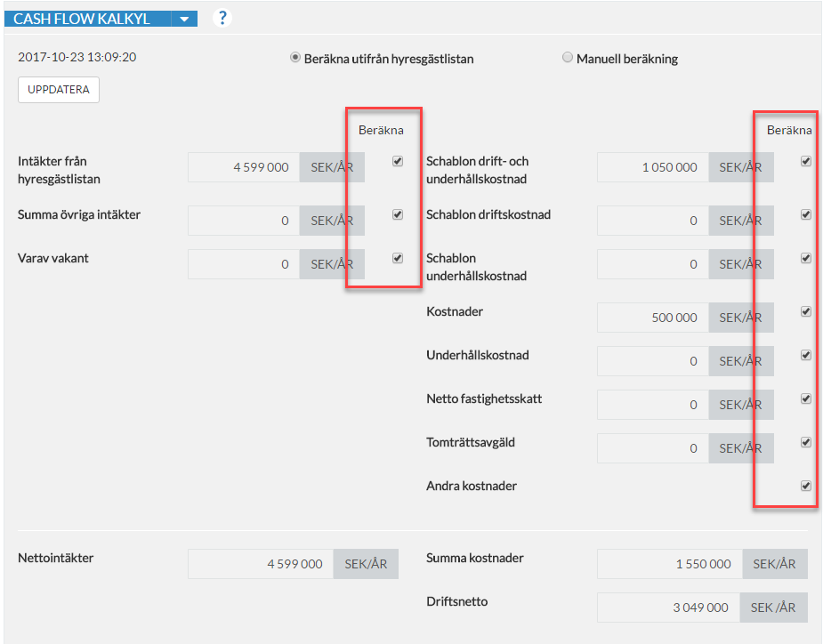Click the UPPDATERA button
Image resolution: width=823 pixels, height=644 pixels.
(x=58, y=90)
